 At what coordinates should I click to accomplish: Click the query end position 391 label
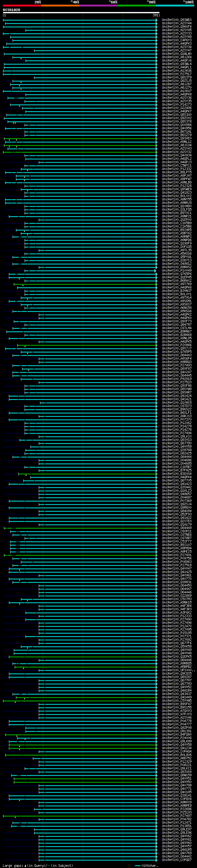tap(155, 15)
